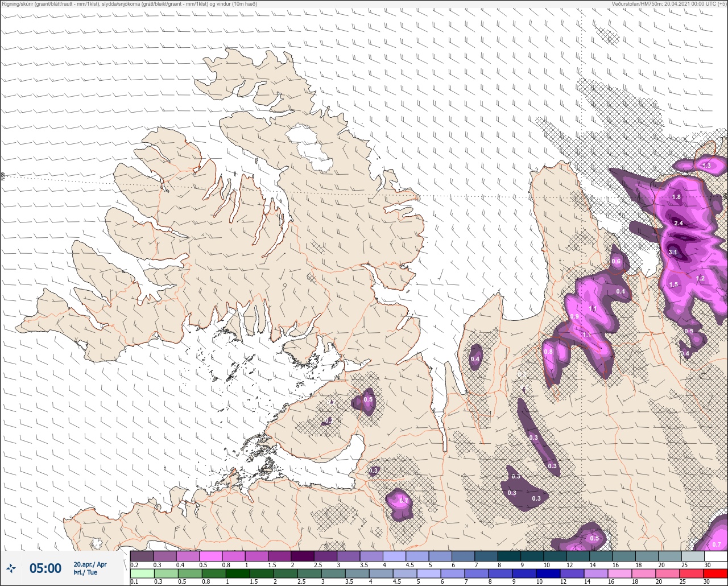Click the 1.2 precipitation value on the map
The image size is (728, 586).
click(x=700, y=278)
